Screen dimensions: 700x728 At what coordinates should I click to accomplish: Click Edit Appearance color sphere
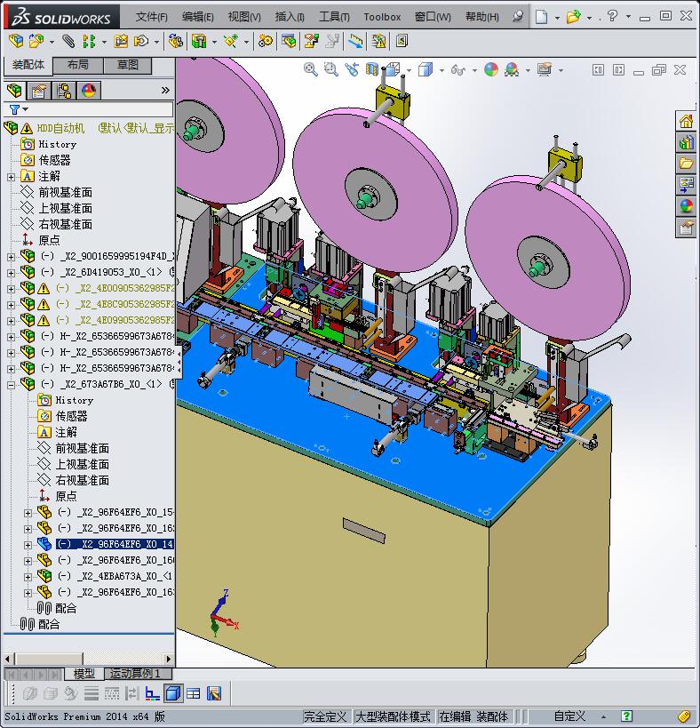pos(490,69)
